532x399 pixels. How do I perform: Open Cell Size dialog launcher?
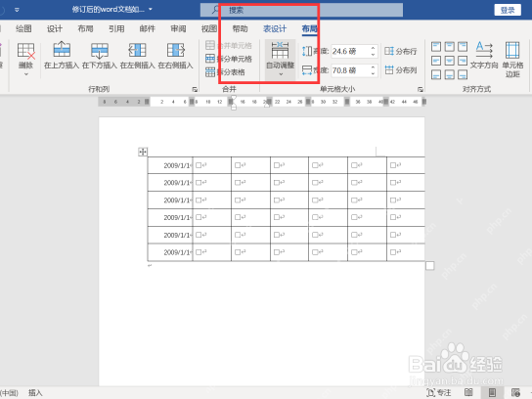pyautogui.click(x=421, y=89)
